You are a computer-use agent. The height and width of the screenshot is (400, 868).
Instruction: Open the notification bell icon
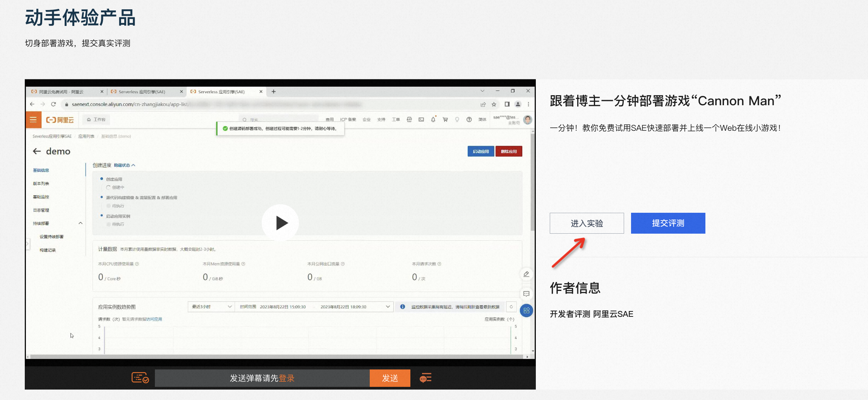point(433,120)
